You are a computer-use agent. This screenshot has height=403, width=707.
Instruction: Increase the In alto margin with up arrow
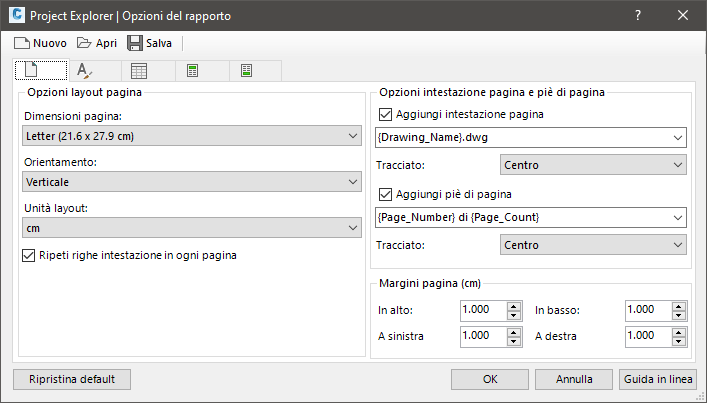[514, 306]
